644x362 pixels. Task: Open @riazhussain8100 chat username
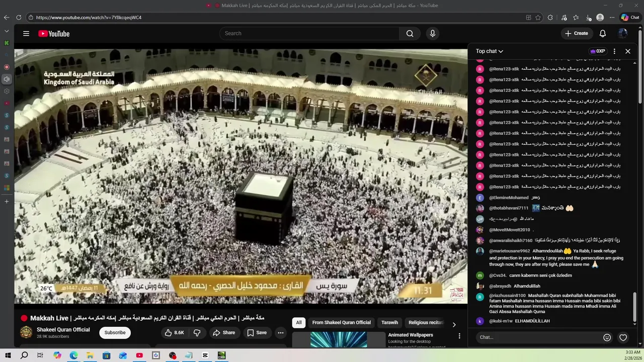pos(507,296)
